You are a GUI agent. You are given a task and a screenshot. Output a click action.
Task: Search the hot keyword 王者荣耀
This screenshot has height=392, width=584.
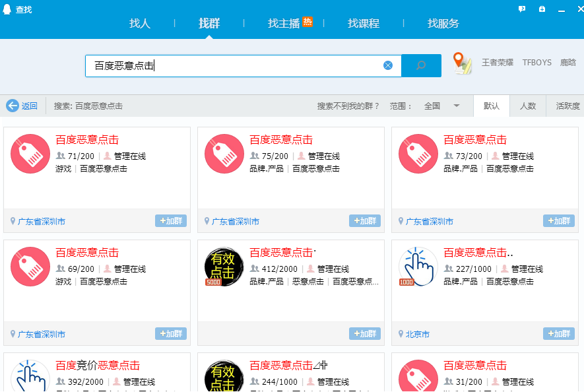coord(498,63)
